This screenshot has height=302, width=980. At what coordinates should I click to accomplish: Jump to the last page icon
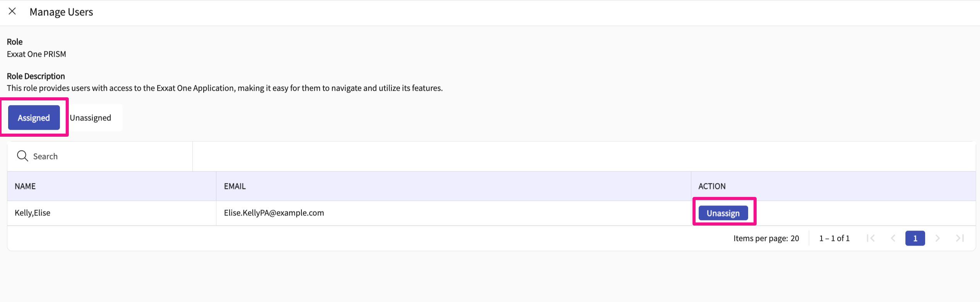[x=960, y=238]
